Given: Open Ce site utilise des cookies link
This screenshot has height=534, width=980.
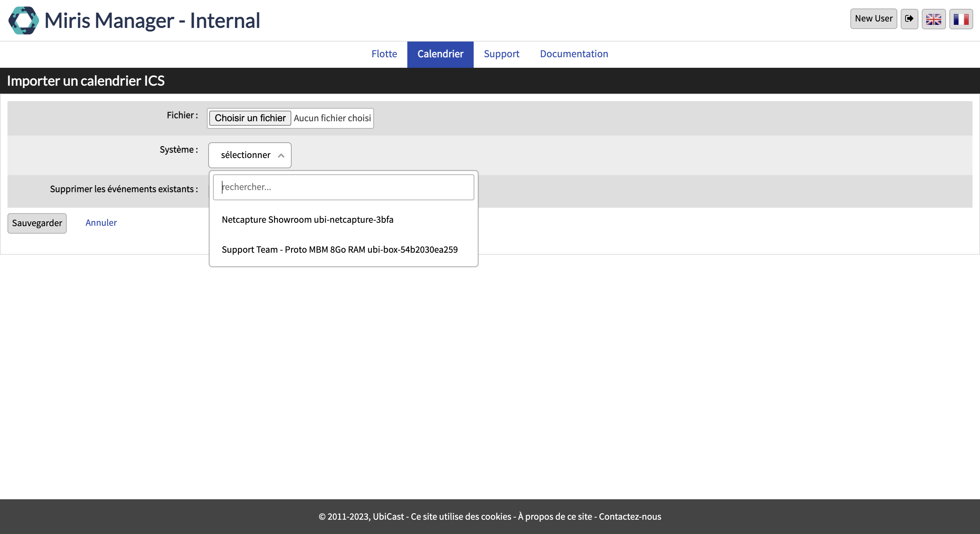Looking at the screenshot, I should pyautogui.click(x=461, y=517).
